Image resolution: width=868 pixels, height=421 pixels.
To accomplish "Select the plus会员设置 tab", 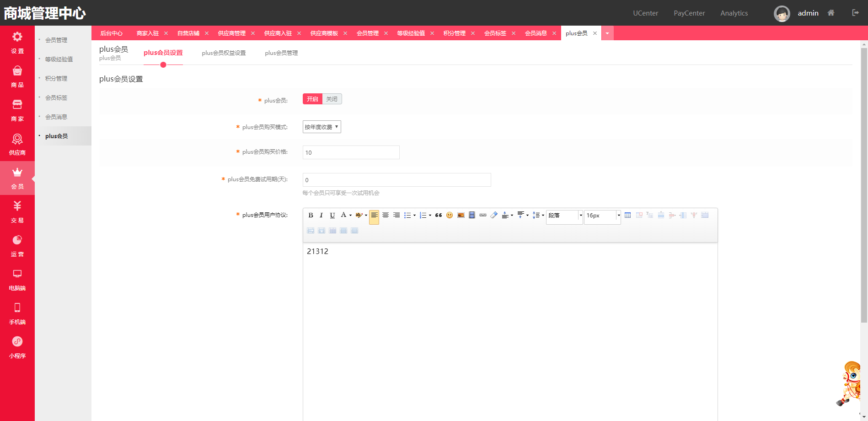I will (163, 53).
